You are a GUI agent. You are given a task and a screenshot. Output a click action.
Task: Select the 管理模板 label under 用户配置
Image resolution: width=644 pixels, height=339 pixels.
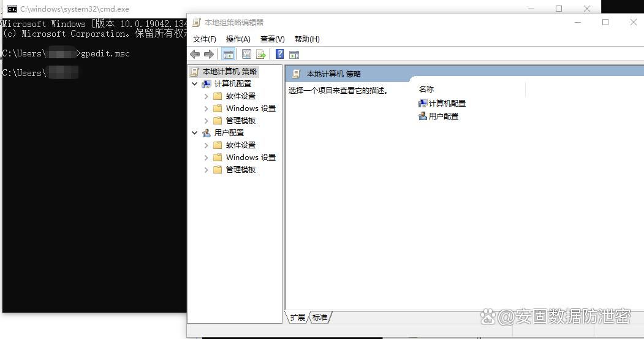pos(241,170)
